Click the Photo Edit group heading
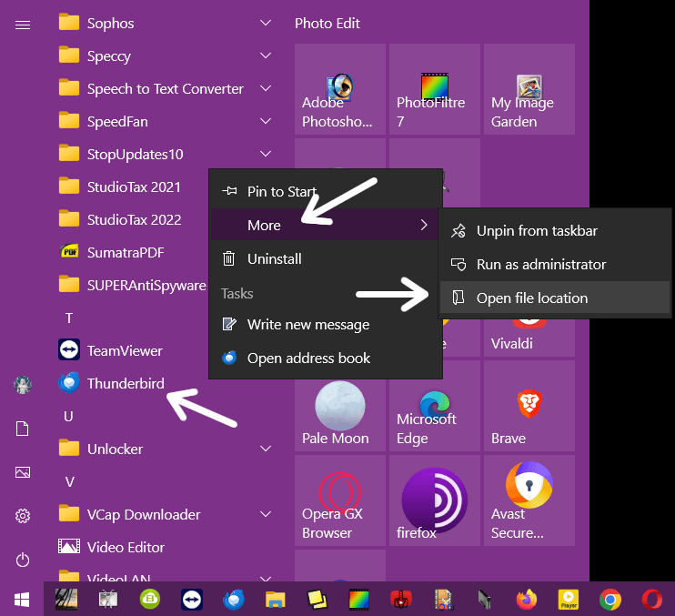675x616 pixels. tap(327, 24)
